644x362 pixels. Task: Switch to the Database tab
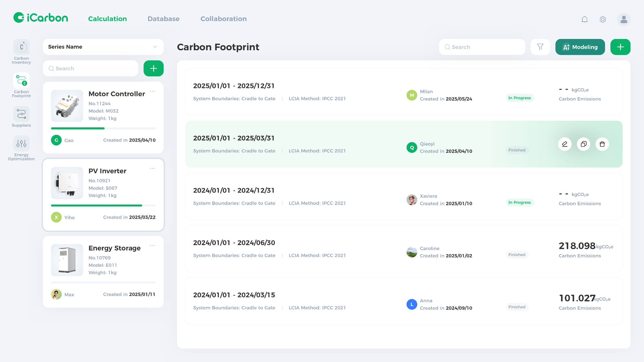tap(164, 19)
